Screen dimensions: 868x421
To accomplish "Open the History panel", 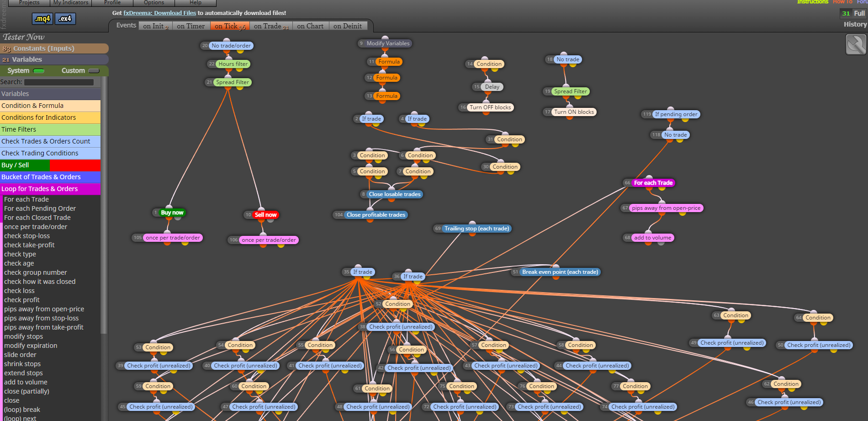I will pyautogui.click(x=855, y=24).
